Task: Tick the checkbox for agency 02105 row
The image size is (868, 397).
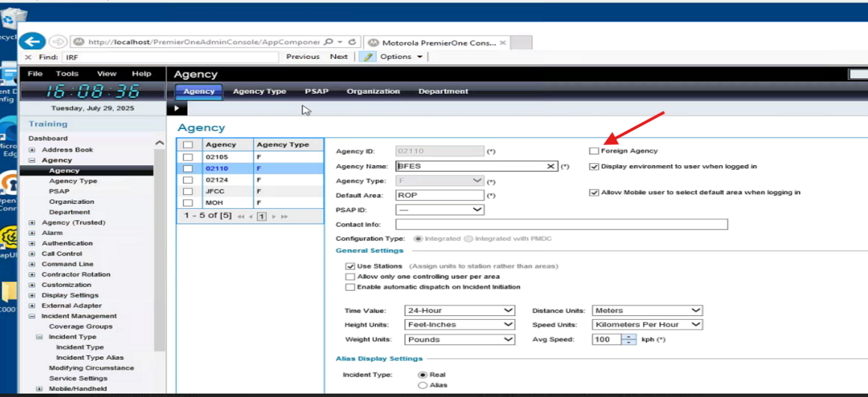Action: tap(188, 158)
